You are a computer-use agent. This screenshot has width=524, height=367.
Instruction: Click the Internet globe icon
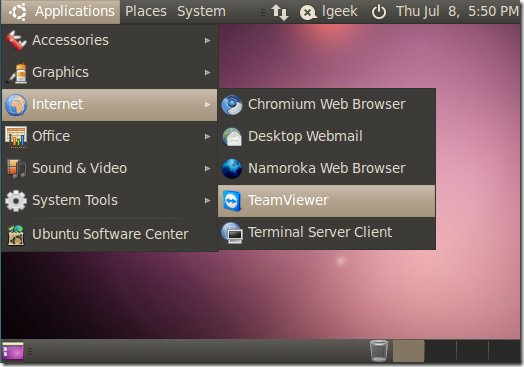click(16, 105)
